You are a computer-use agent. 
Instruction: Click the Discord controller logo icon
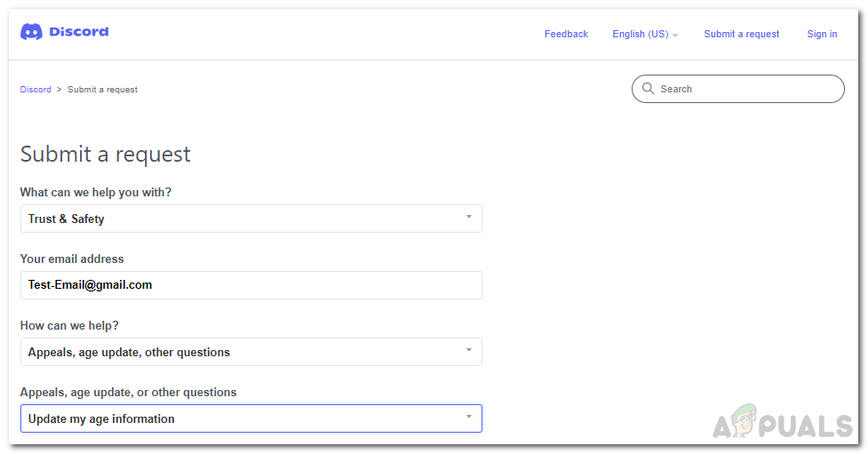pos(31,32)
